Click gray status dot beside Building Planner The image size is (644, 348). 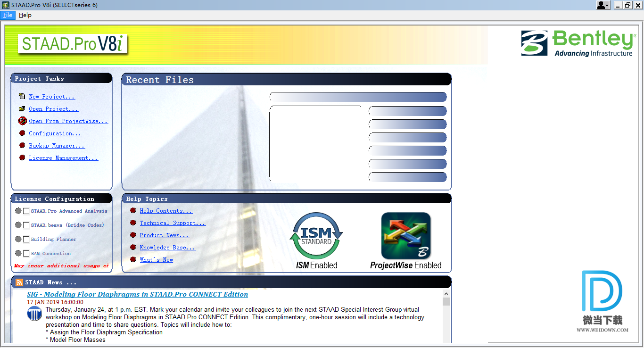click(18, 239)
